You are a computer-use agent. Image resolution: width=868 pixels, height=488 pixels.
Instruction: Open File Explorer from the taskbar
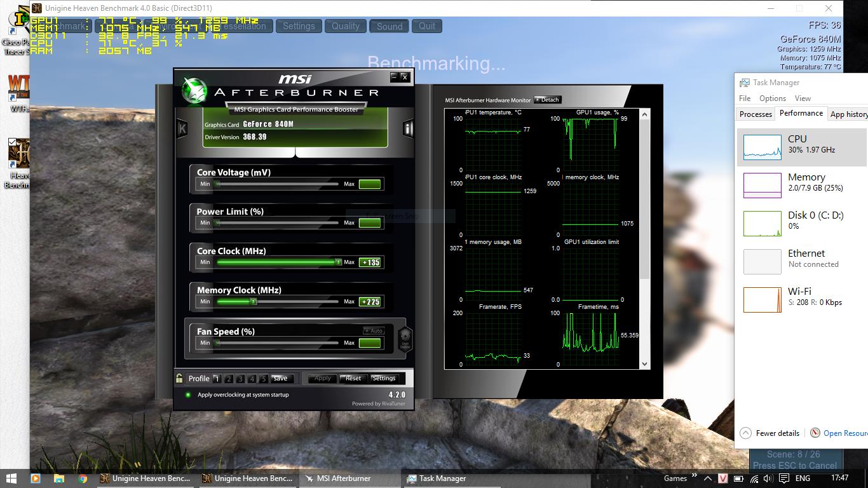59,478
